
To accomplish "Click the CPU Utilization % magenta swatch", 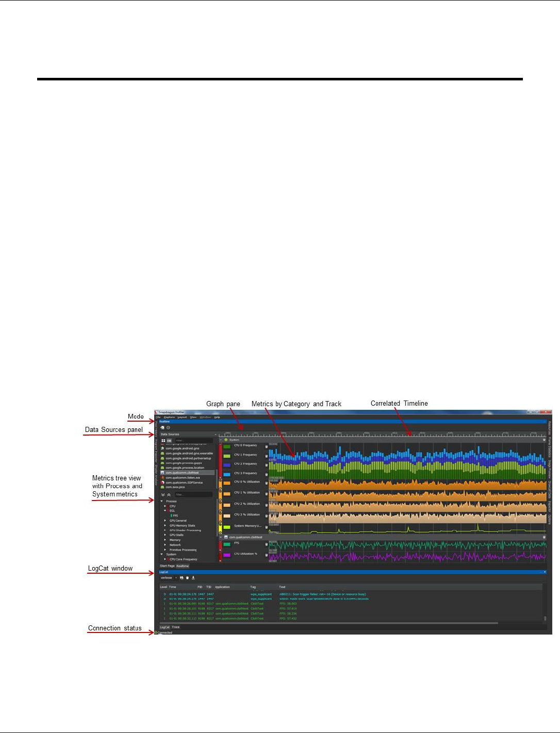I will click(x=227, y=555).
